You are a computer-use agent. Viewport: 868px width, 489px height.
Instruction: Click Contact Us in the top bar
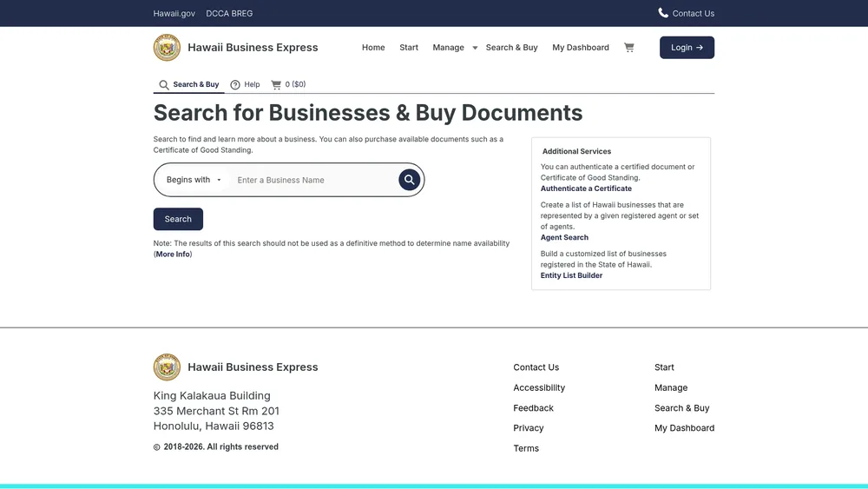693,13
